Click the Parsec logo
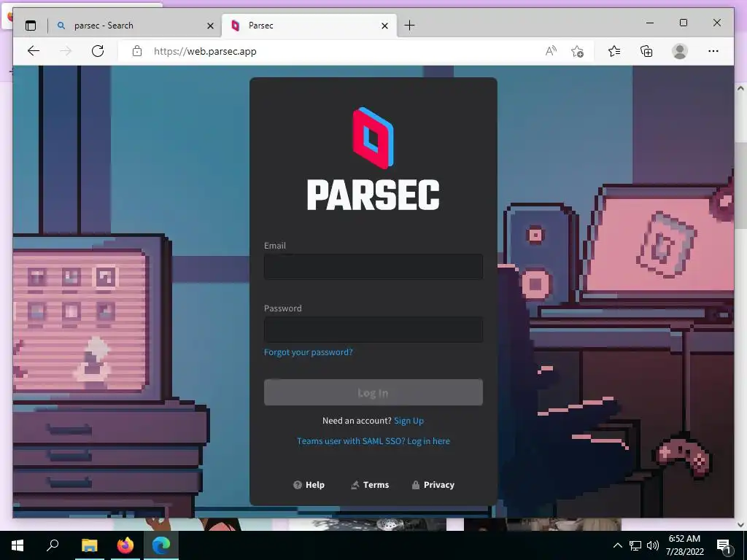This screenshot has width=747, height=560. tap(373, 158)
